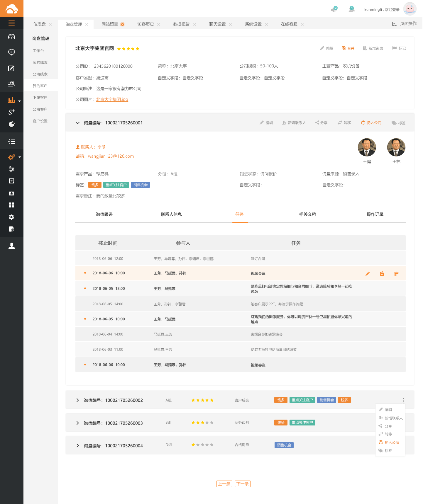The height and width of the screenshot is (504, 423).
Task: Open the four-squares grid icon in sidebar
Action: click(11, 205)
